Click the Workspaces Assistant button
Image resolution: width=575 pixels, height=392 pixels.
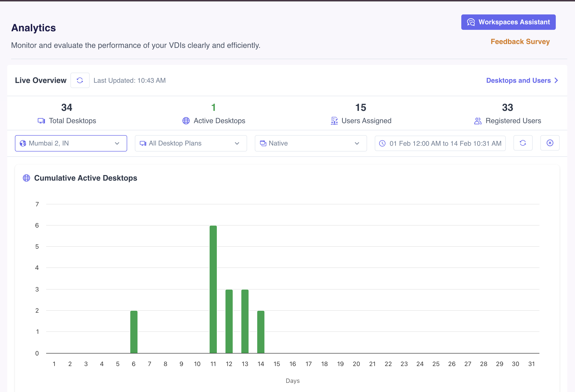[508, 22]
